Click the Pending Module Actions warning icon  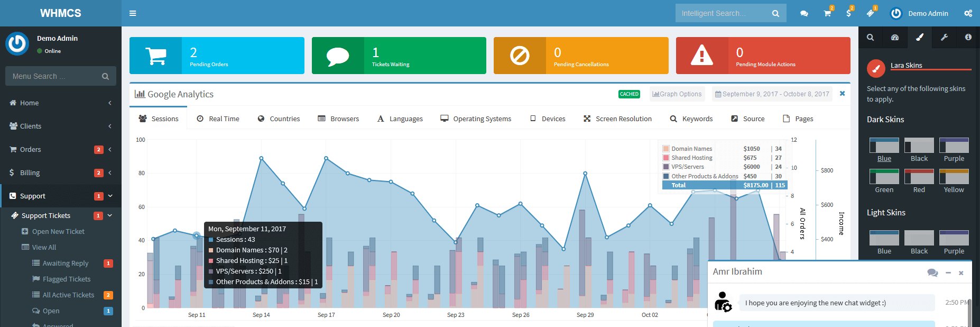click(x=702, y=55)
